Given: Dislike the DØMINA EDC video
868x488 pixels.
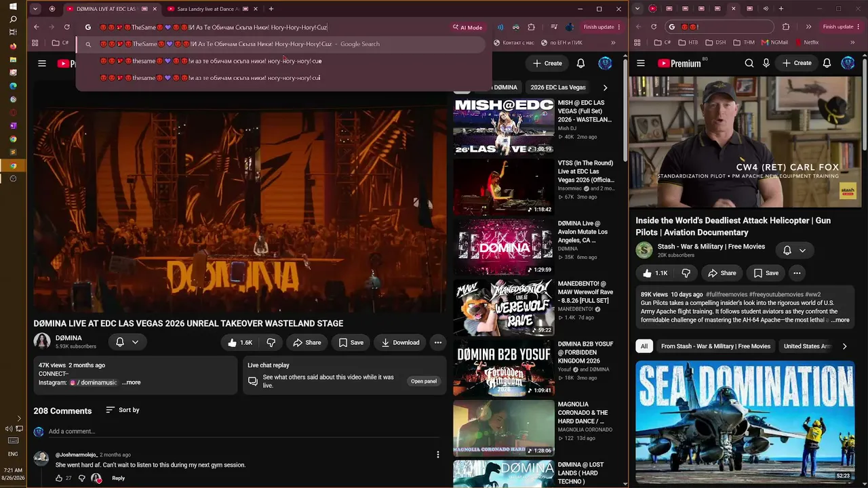Looking at the screenshot, I should (x=271, y=342).
